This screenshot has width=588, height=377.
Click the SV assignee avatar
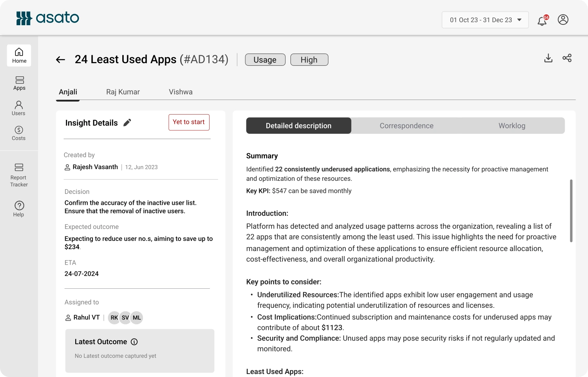point(125,318)
